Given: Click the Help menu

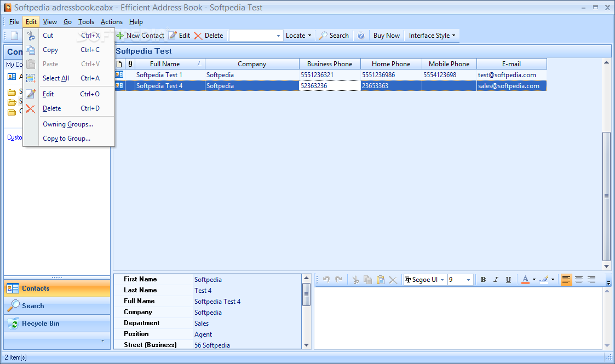Looking at the screenshot, I should click(136, 22).
